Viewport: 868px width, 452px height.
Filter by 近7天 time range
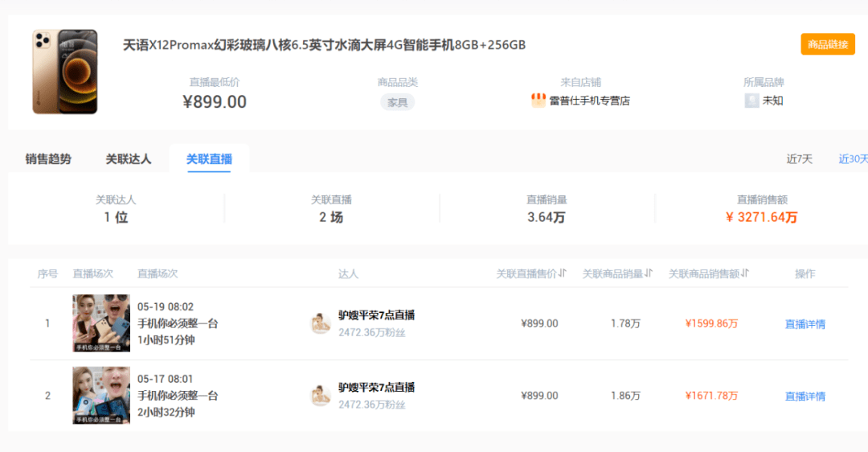(800, 159)
